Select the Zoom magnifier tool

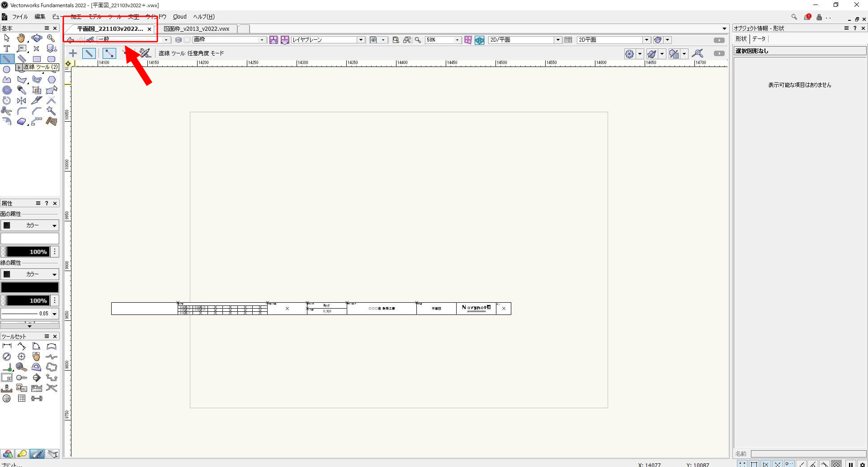click(x=51, y=38)
